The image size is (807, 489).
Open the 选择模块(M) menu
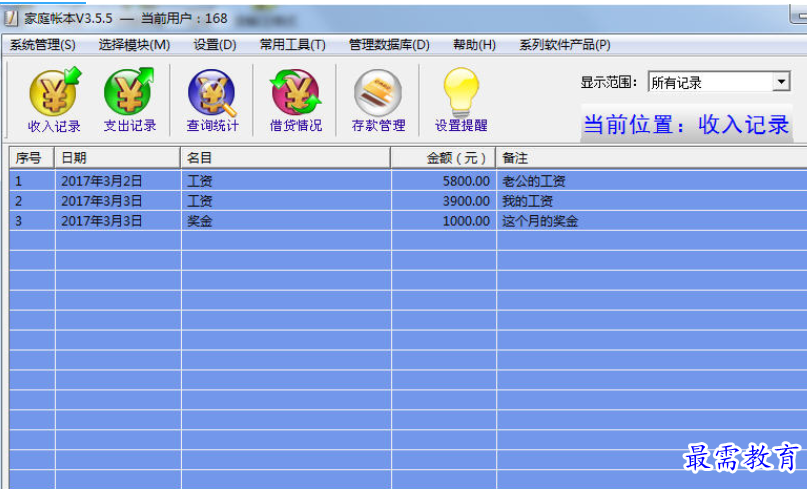(134, 45)
